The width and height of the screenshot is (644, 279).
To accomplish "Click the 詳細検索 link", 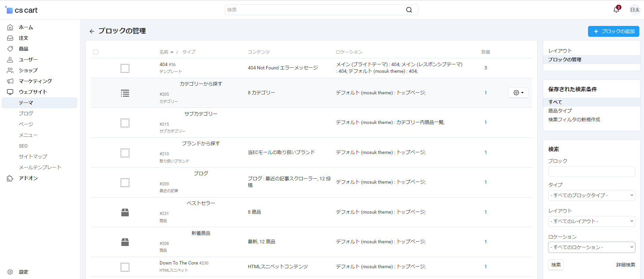I will tap(625, 265).
